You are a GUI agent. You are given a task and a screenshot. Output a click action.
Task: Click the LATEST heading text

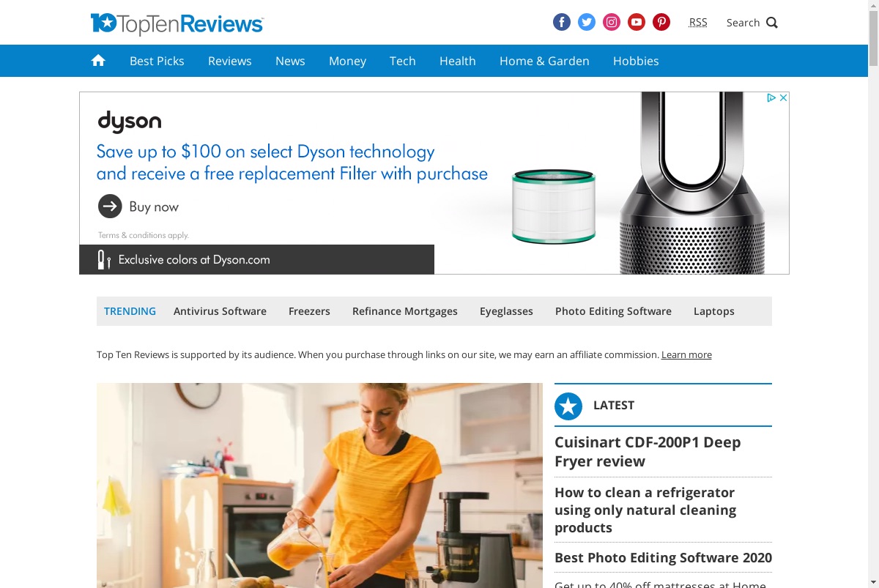point(614,405)
